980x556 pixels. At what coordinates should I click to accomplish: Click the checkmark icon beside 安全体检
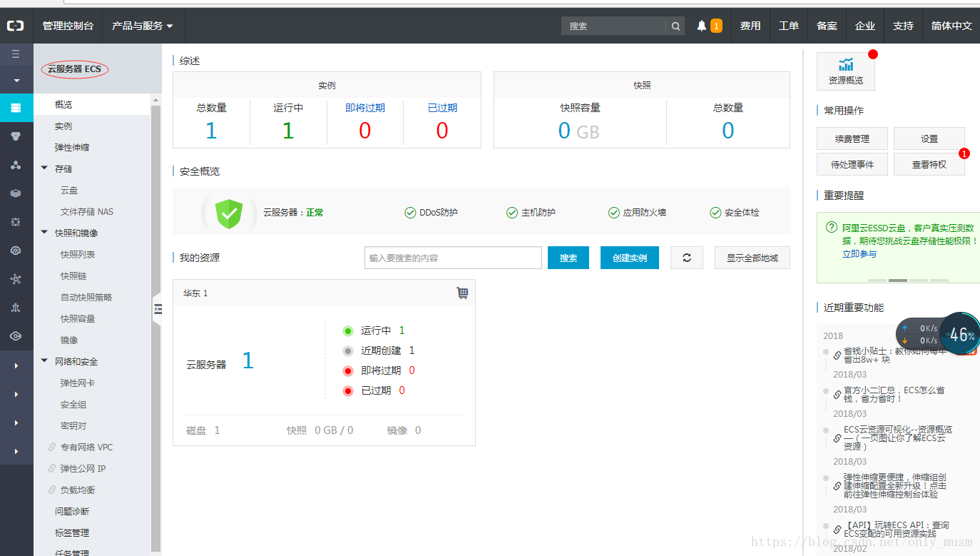click(x=715, y=213)
